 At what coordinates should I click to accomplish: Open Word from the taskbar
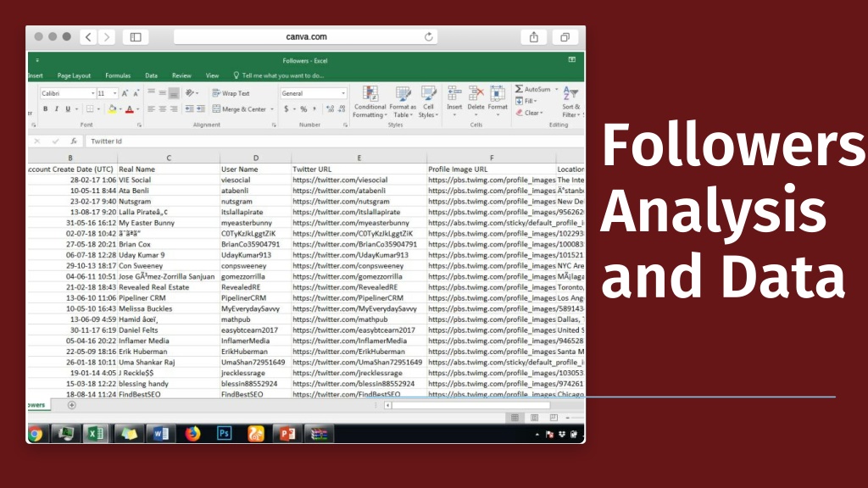(160, 434)
